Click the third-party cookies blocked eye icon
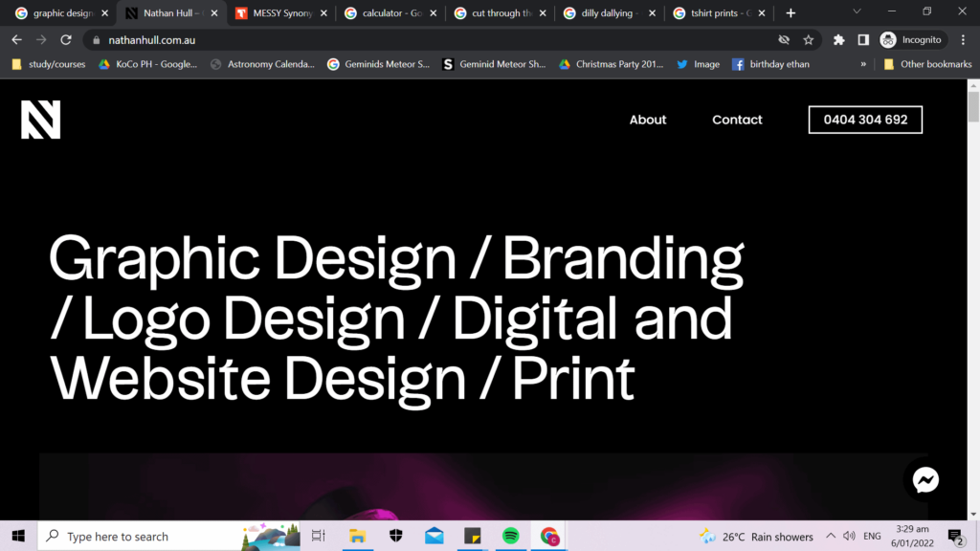This screenshot has width=980, height=551. 784,40
